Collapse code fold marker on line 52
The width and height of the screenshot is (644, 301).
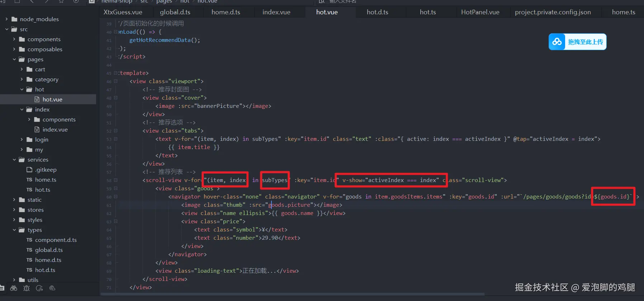pyautogui.click(x=115, y=131)
